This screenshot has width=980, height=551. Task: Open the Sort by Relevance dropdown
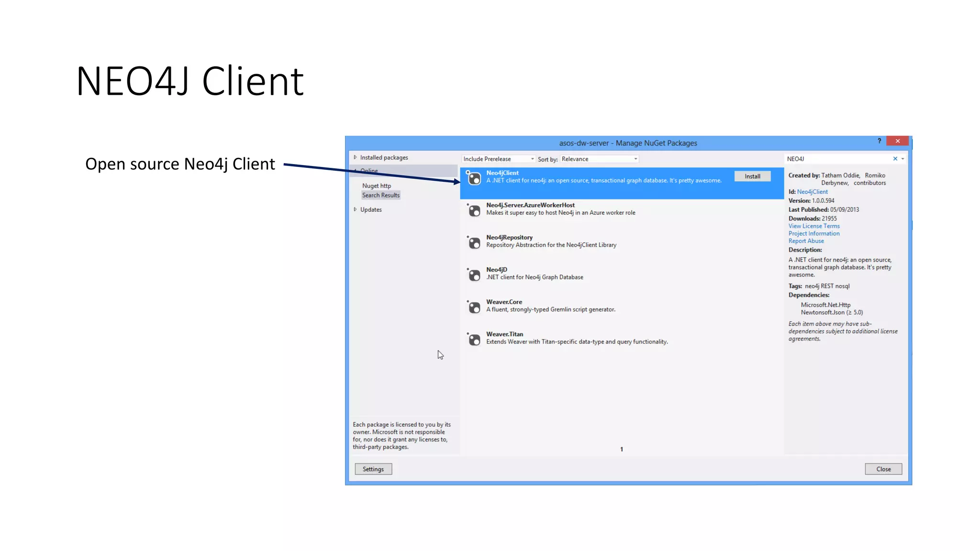[x=600, y=159]
